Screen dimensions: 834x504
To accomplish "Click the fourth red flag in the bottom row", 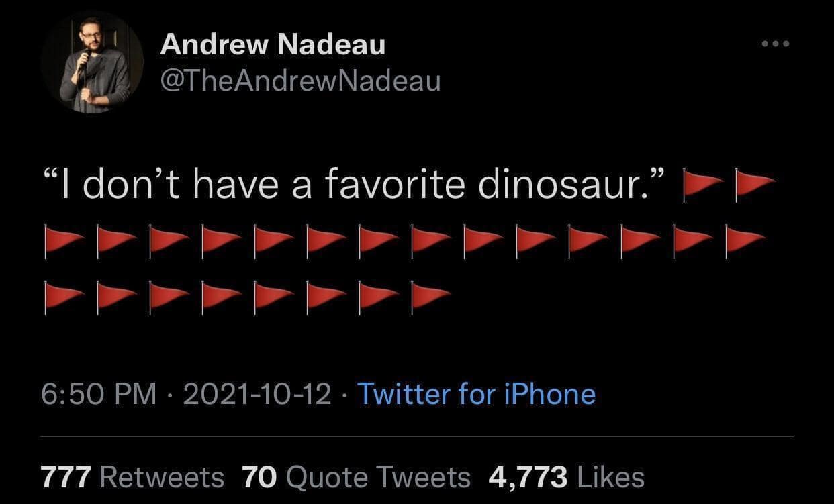I will (x=221, y=297).
